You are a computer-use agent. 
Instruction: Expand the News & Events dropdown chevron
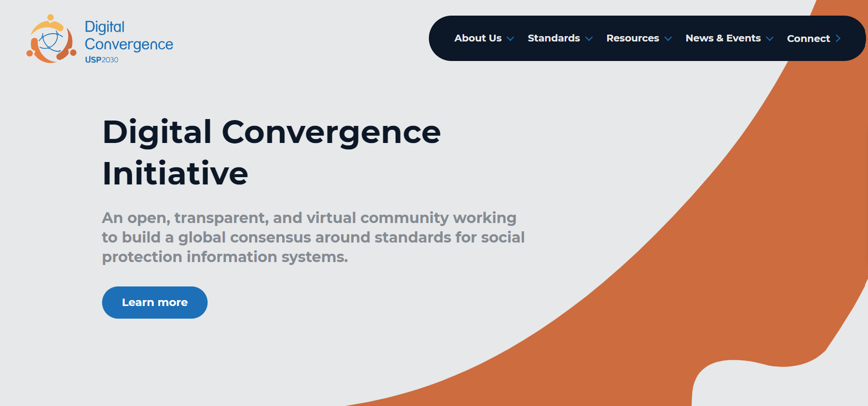point(770,39)
